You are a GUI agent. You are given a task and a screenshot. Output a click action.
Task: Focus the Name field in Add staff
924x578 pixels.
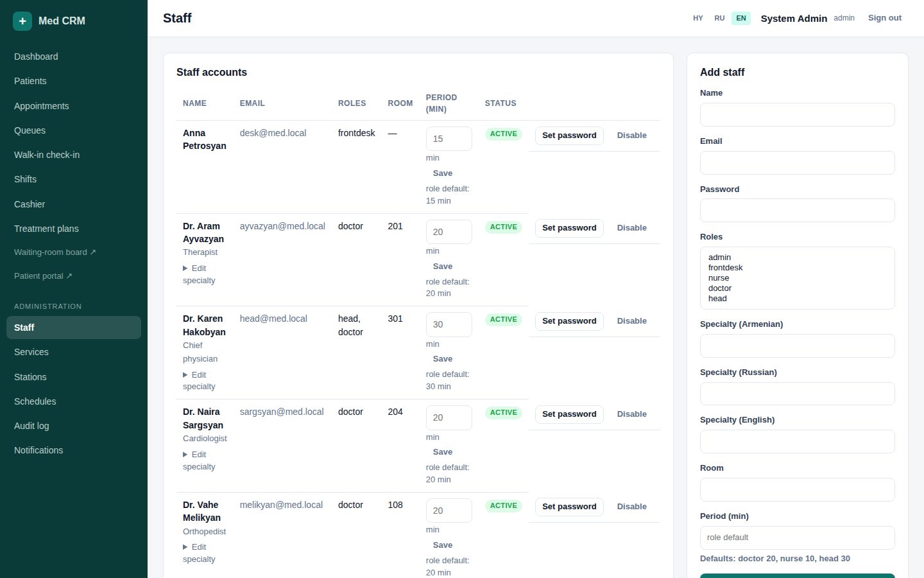pyautogui.click(x=798, y=115)
